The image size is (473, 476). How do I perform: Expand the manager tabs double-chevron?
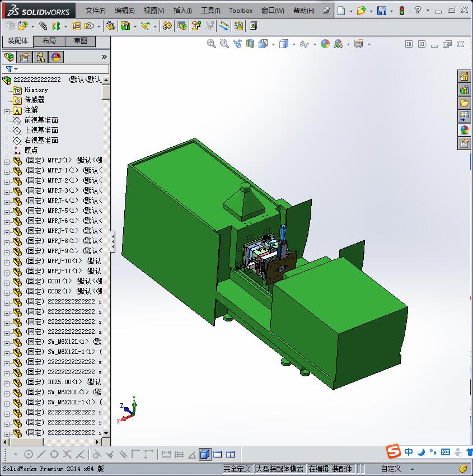click(104, 57)
